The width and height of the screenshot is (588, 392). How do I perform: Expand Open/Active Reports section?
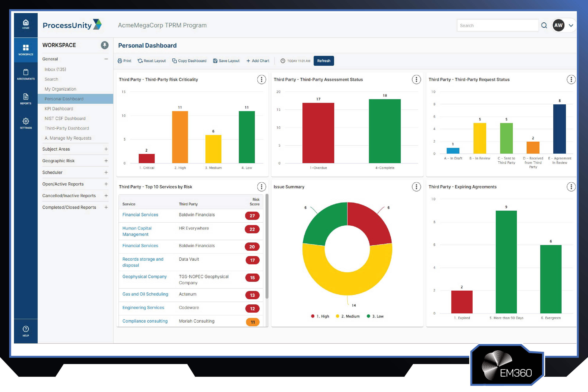point(106,184)
